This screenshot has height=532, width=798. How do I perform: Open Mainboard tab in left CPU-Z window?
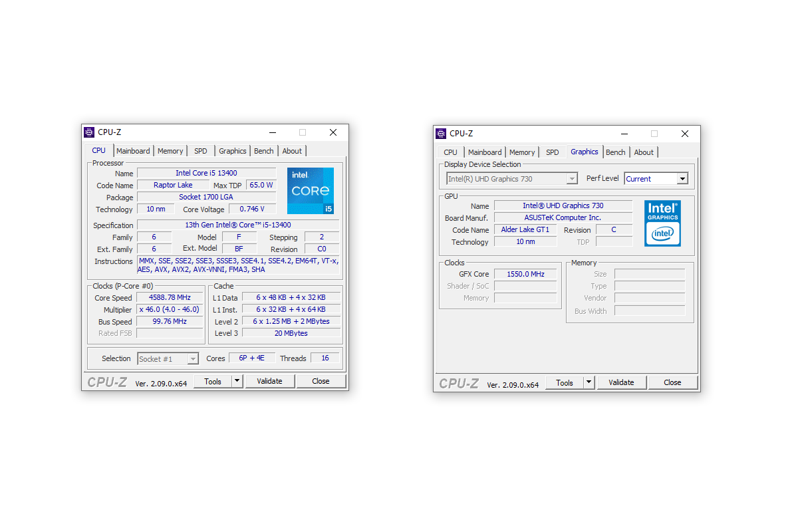(133, 151)
